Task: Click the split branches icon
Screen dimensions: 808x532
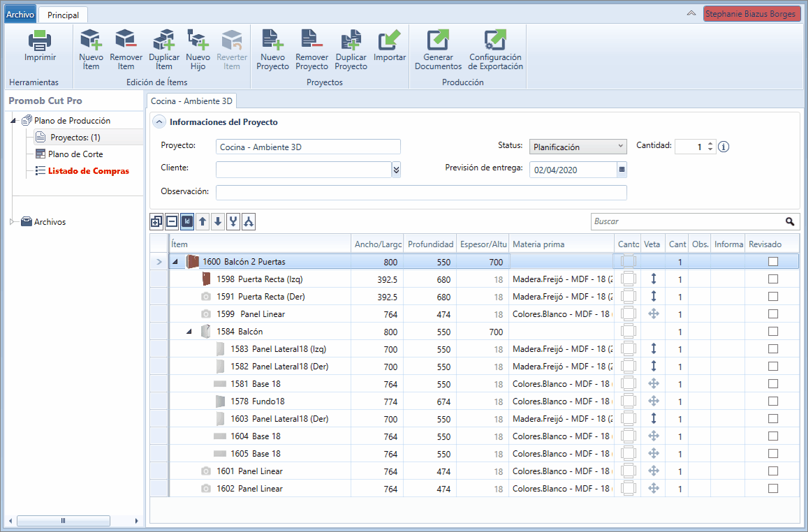Action: click(249, 221)
